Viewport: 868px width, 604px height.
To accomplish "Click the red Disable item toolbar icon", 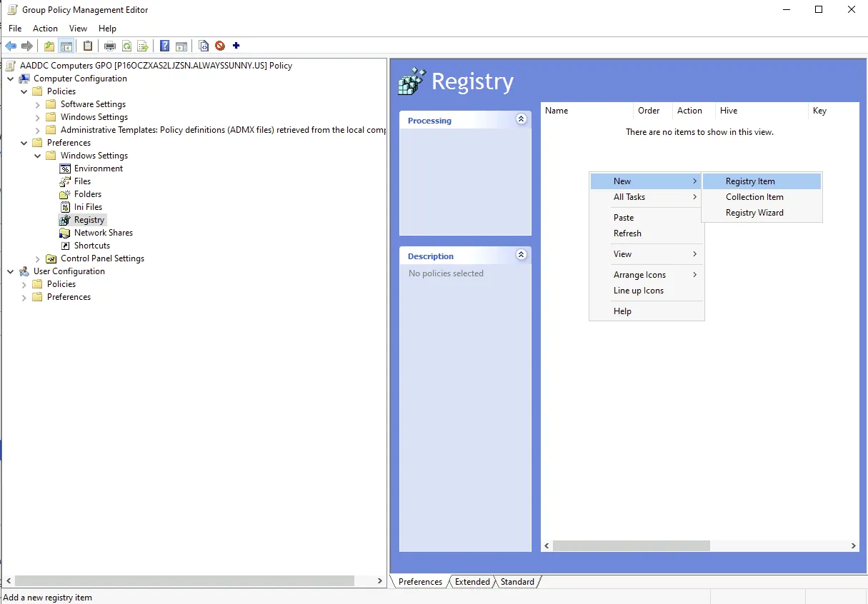I will 220,46.
